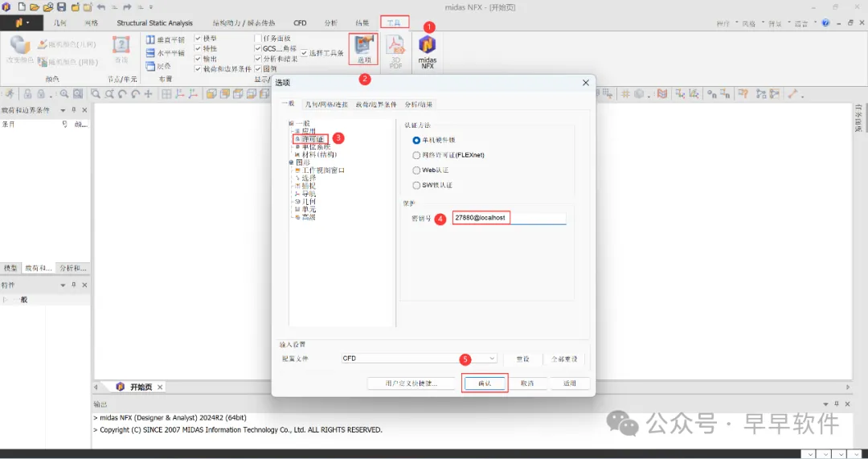Viewport: 868px width, 459px height.
Task: Toggle the 分析和结果 checkbox
Action: click(x=258, y=59)
